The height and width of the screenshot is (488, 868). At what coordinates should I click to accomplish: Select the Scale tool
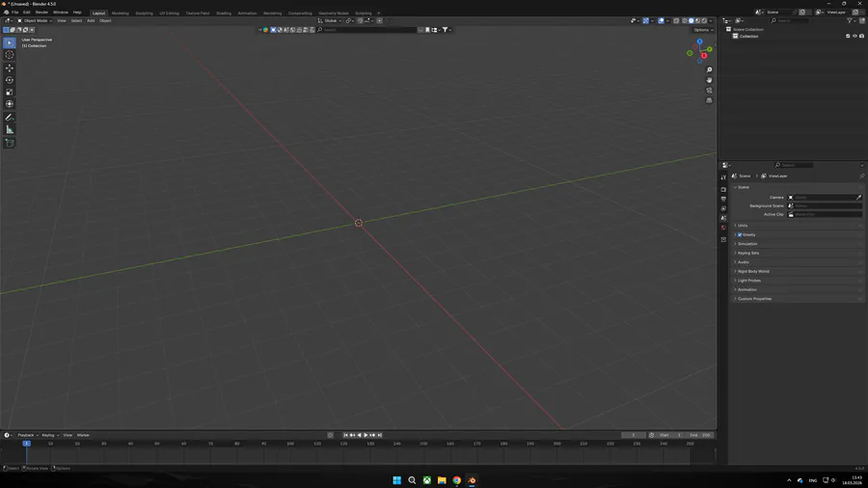pos(10,93)
